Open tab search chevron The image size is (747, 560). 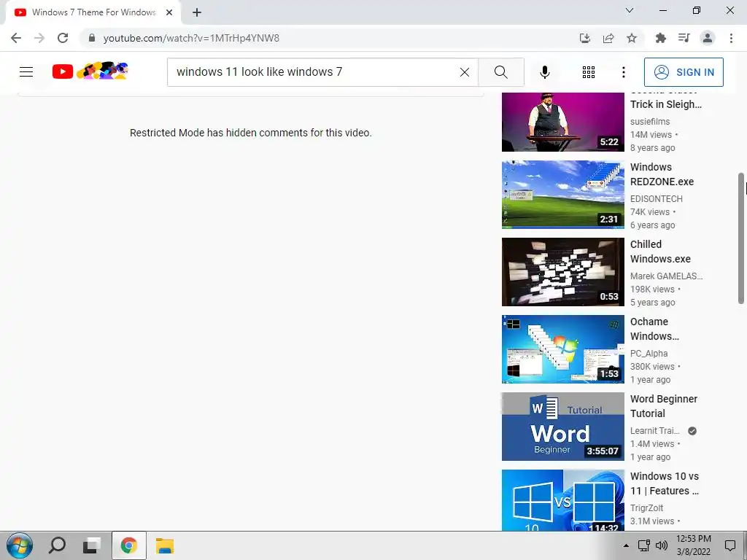pos(630,10)
